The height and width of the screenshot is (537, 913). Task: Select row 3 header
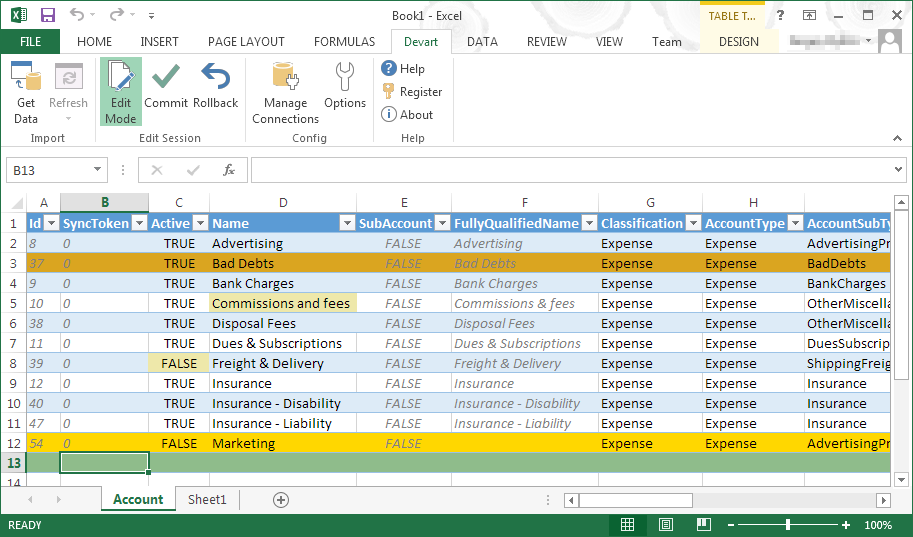click(x=13, y=263)
